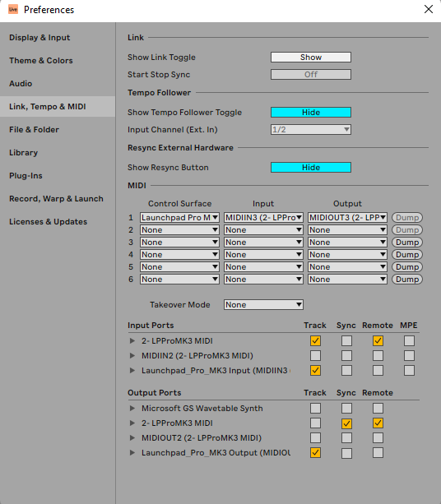Enable Track for Microsoft GS Wavetable Synth
441x504 pixels.
click(315, 408)
